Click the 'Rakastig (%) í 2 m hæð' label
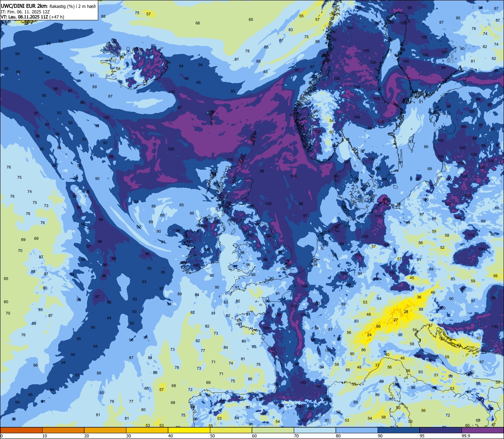The image size is (504, 439). [73, 6]
